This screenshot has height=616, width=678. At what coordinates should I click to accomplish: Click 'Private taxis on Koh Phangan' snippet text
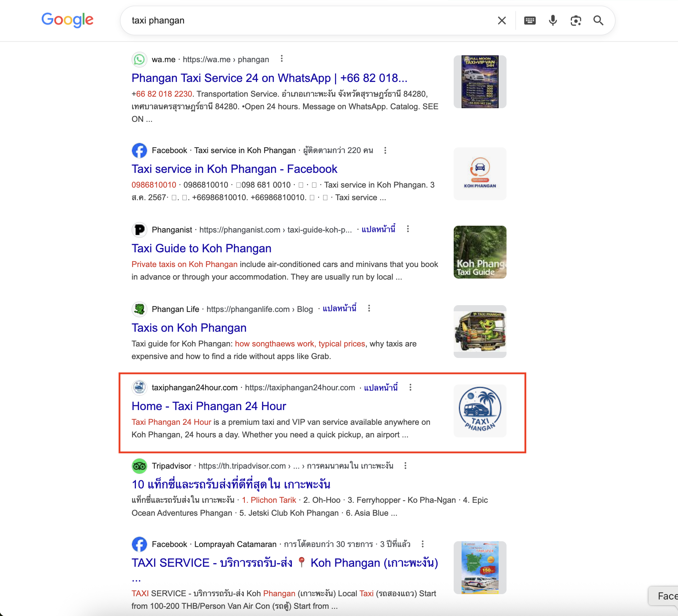[184, 264]
